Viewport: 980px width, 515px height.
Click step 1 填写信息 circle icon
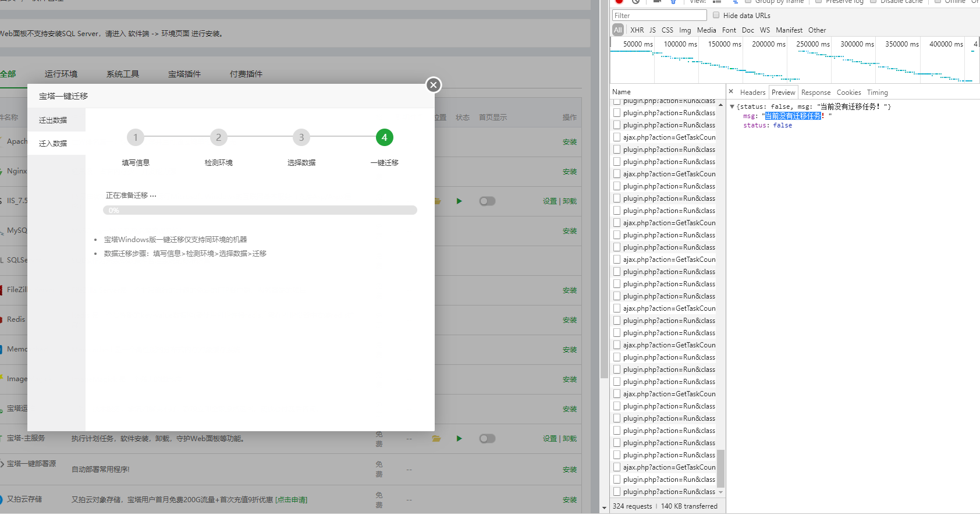[x=136, y=137]
